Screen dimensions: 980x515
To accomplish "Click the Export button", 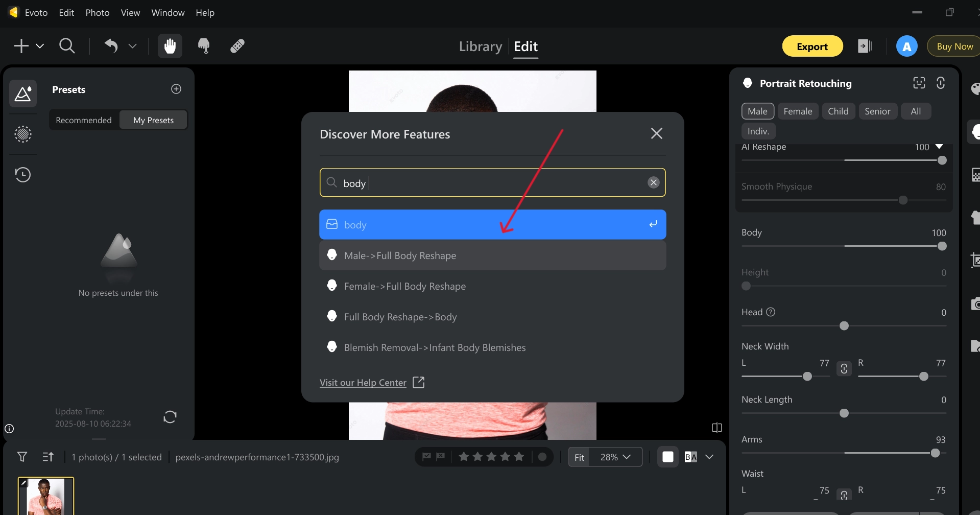I will 812,46.
